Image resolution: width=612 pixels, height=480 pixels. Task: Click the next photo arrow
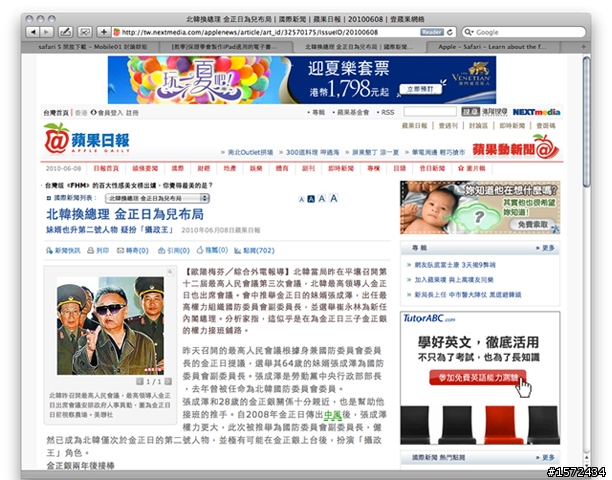pyautogui.click(x=168, y=382)
